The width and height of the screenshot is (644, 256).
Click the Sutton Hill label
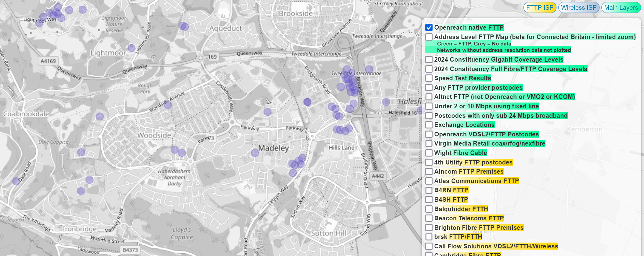pyautogui.click(x=329, y=233)
